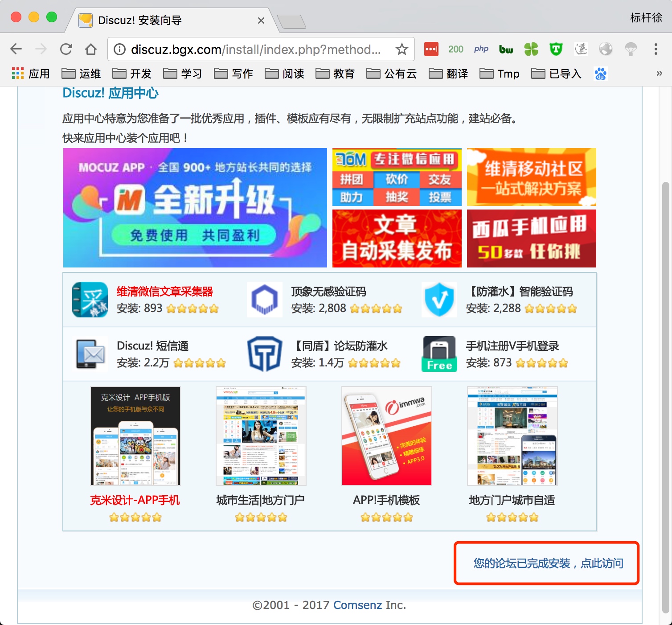Open the 克米设计-APP手机 title link
The height and width of the screenshot is (625, 672).
pos(135,500)
